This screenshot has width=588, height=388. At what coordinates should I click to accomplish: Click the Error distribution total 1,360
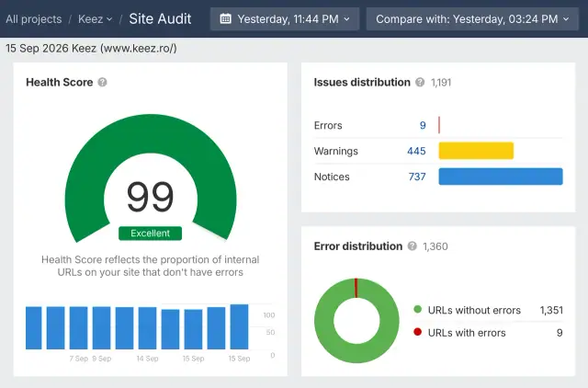435,246
